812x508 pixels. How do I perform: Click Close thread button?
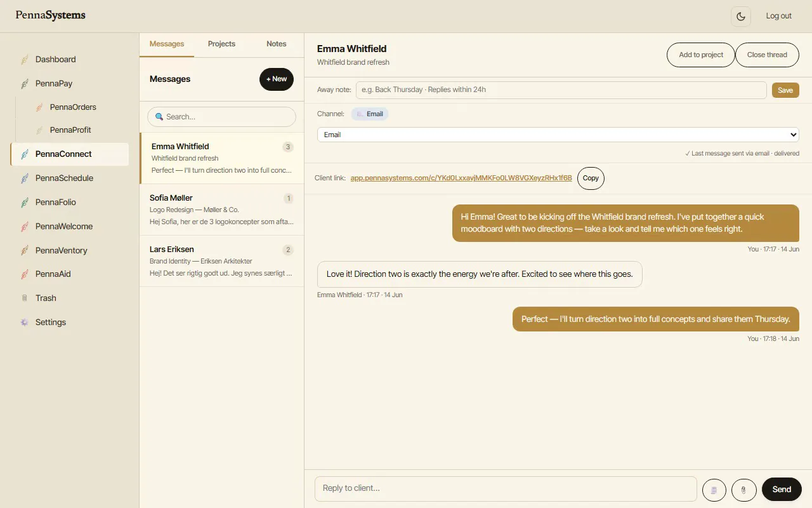pyautogui.click(x=767, y=55)
